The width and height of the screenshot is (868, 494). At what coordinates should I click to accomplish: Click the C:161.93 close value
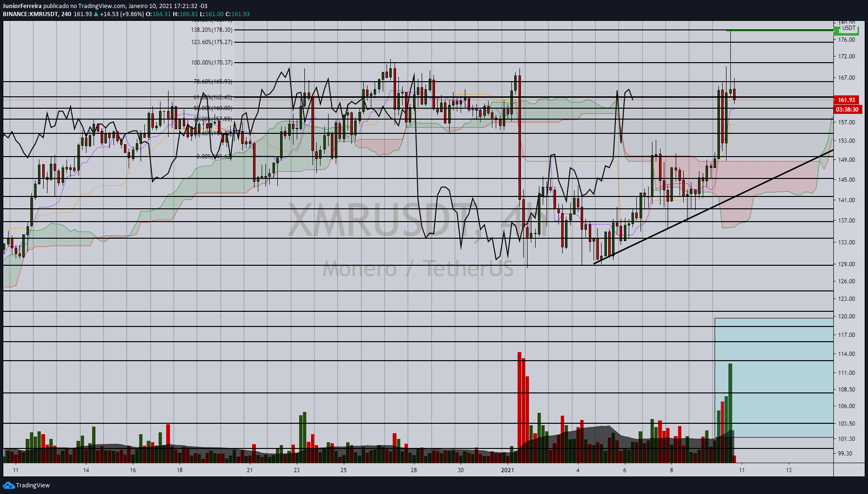[x=237, y=14]
